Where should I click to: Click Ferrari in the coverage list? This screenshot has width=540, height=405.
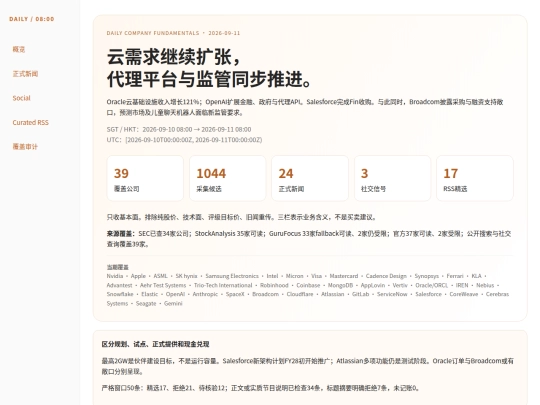(x=455, y=276)
